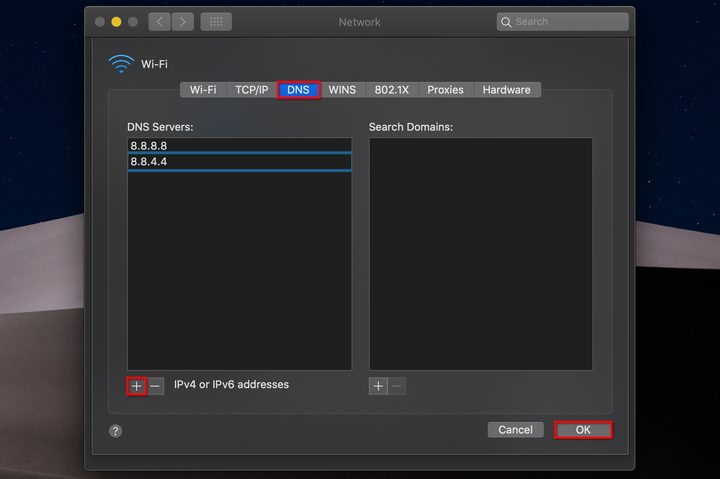Switch to the Proxies tab

(445, 90)
